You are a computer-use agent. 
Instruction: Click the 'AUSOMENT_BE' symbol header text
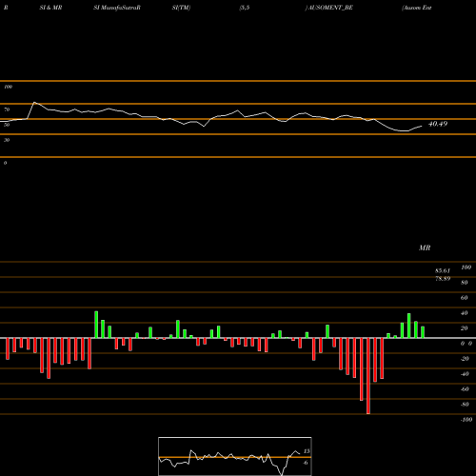pyautogui.click(x=330, y=8)
